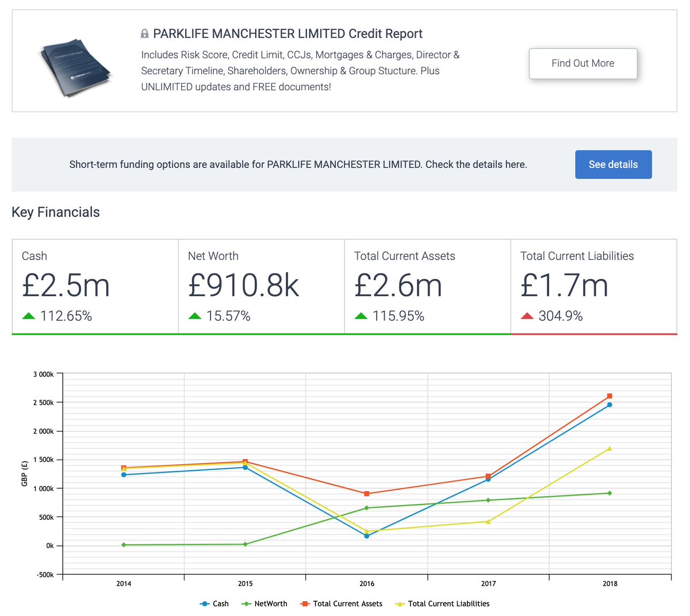Open PARKLIFE MANCHESTER LIMITED Credit Report heading
This screenshot has width=690, height=616.
click(287, 34)
